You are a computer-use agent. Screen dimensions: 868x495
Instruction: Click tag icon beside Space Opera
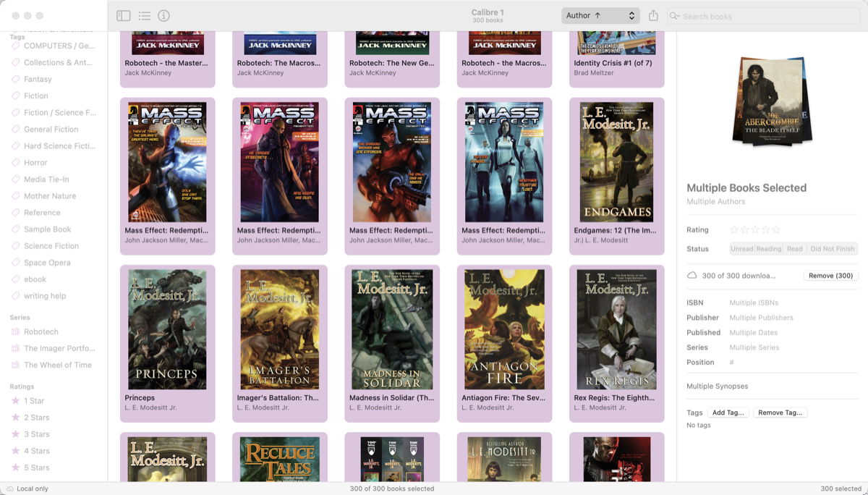(x=16, y=263)
